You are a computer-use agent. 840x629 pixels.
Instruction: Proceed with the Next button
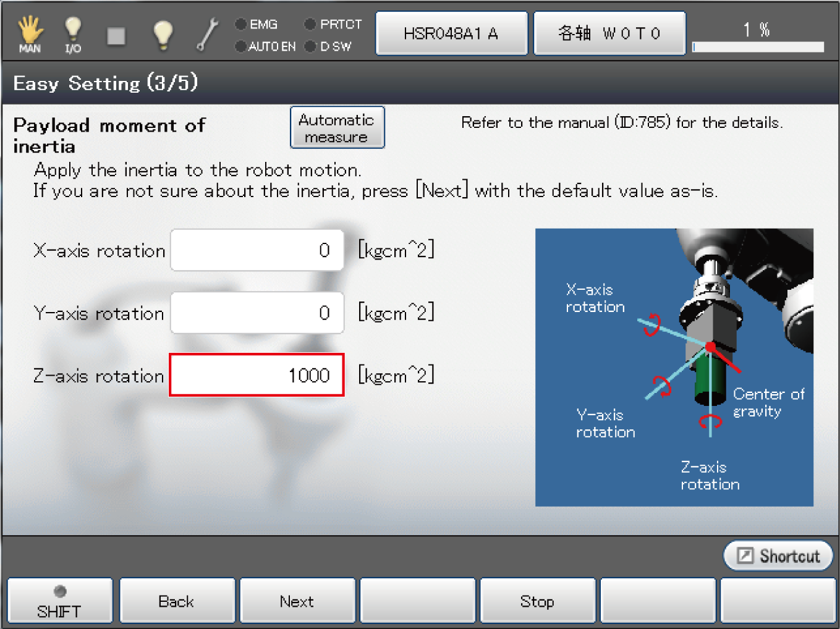point(297,601)
